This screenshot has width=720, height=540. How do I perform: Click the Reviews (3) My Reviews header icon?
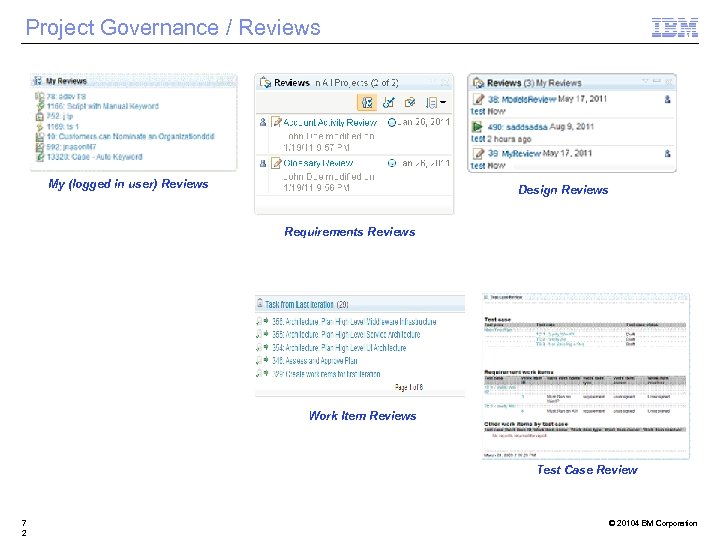478,83
